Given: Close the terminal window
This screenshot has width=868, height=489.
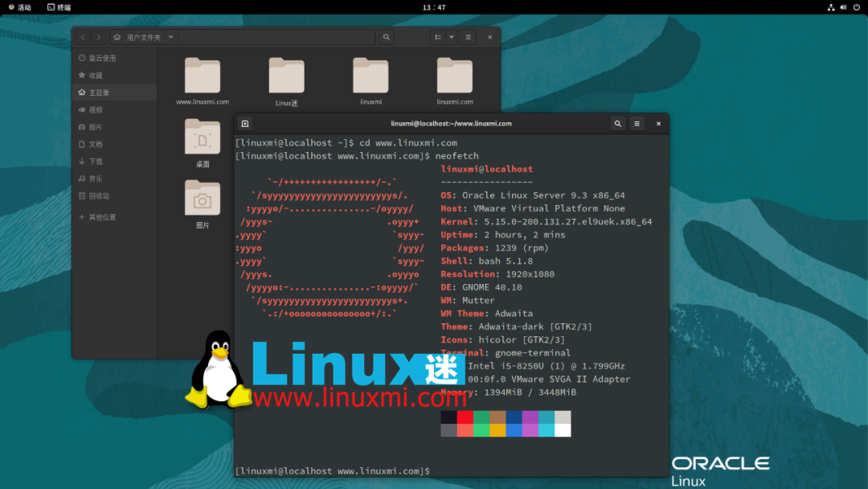Looking at the screenshot, I should pyautogui.click(x=659, y=124).
